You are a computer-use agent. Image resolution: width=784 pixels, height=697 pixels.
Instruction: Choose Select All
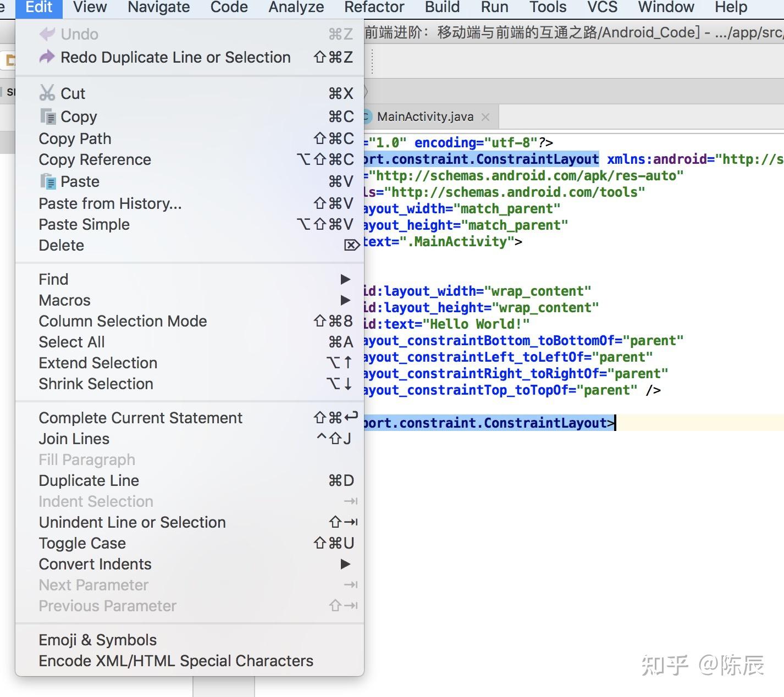point(190,342)
